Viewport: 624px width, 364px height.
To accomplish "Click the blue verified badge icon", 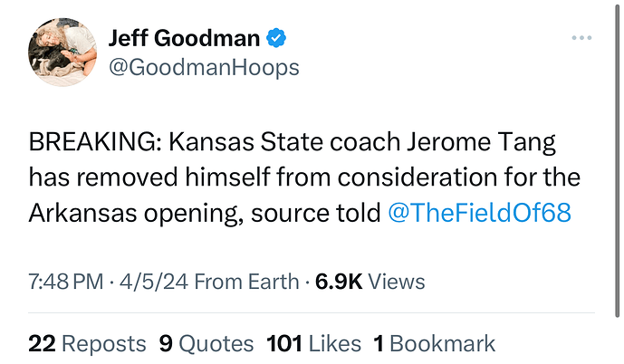I will pyautogui.click(x=275, y=38).
